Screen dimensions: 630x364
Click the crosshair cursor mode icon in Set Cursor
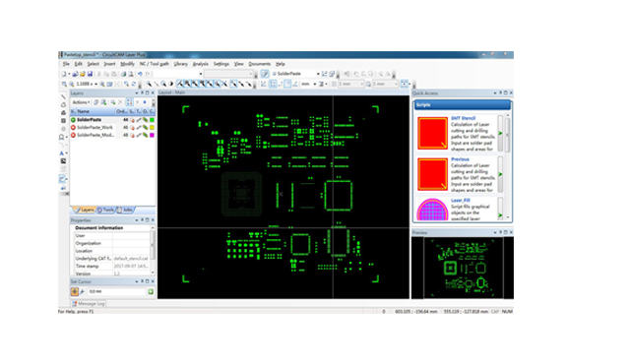click(75, 292)
